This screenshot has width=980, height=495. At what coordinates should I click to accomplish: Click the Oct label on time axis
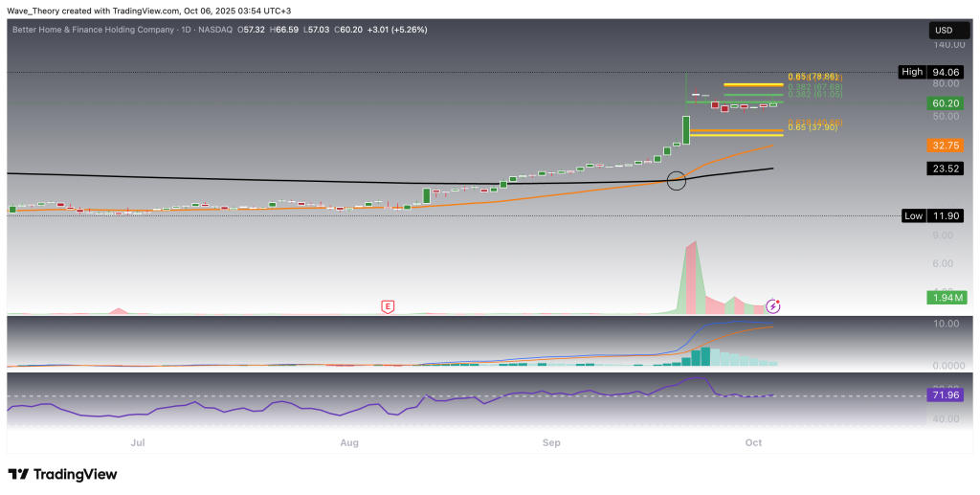[753, 442]
